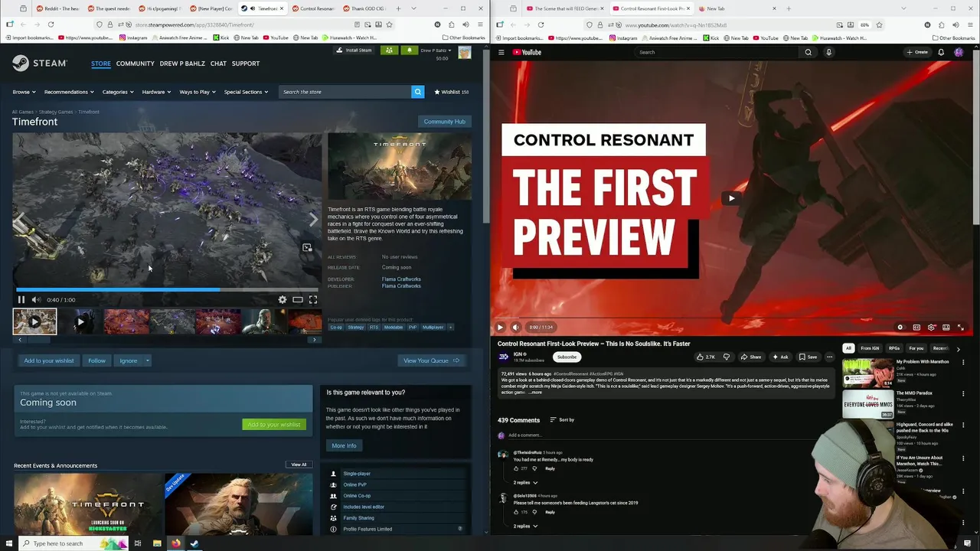Bookmark Steam page with star icon
Viewport: 980px width, 551px height.
pos(389,24)
